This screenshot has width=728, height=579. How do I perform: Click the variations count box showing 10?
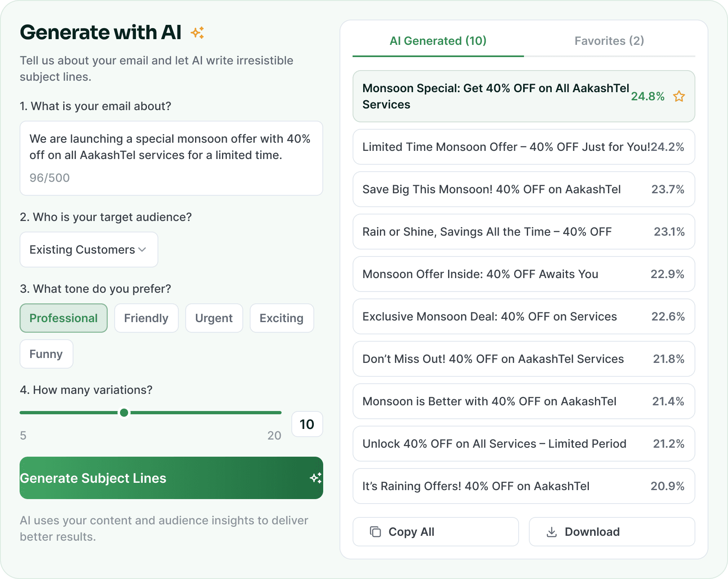click(x=307, y=424)
